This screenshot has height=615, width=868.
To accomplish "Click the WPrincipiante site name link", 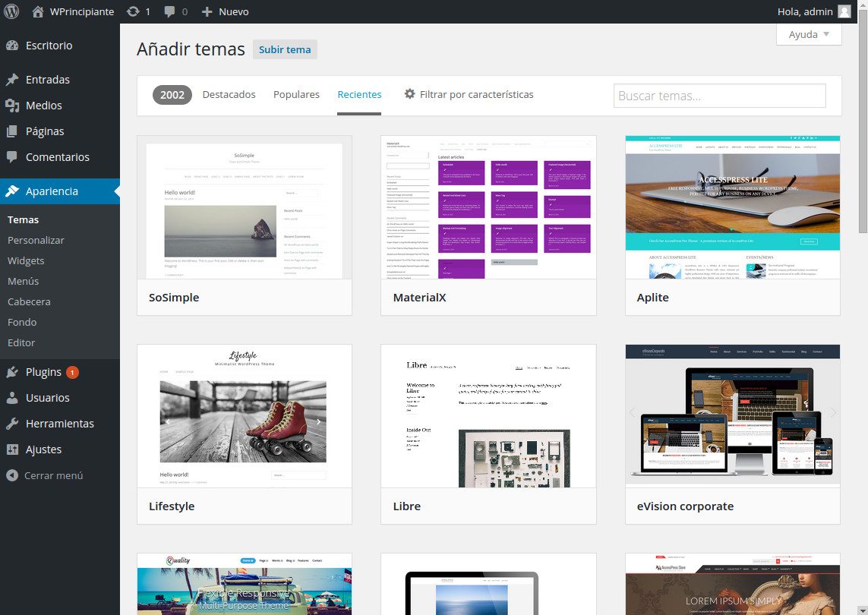I will (82, 11).
